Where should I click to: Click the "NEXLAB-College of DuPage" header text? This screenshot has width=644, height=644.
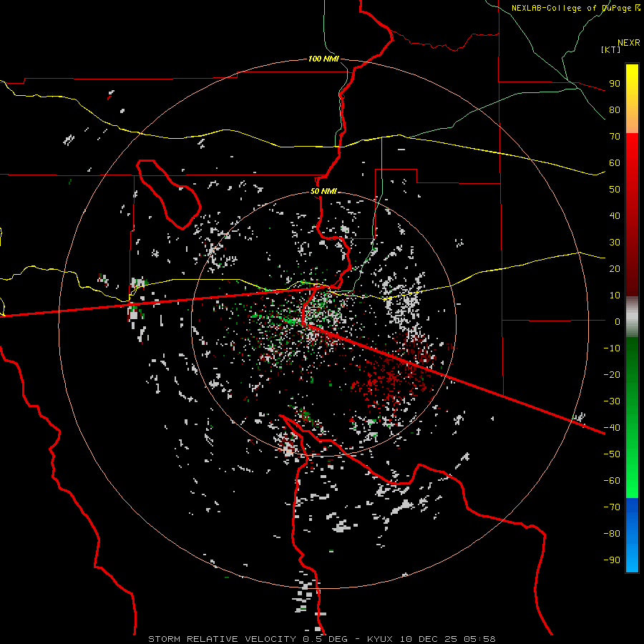click(x=572, y=8)
